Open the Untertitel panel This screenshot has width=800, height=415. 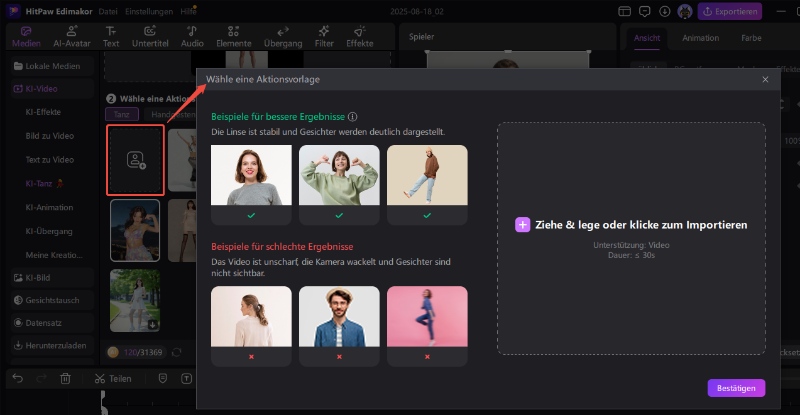(x=150, y=37)
